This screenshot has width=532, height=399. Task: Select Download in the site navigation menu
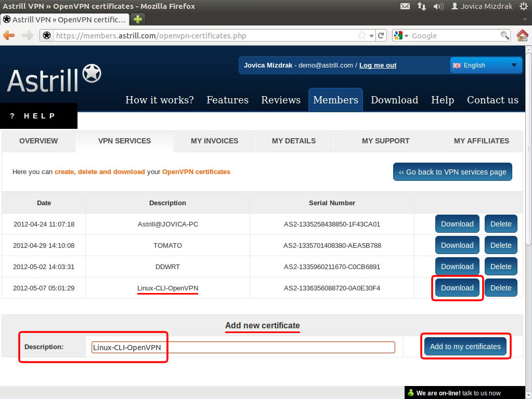(x=394, y=100)
